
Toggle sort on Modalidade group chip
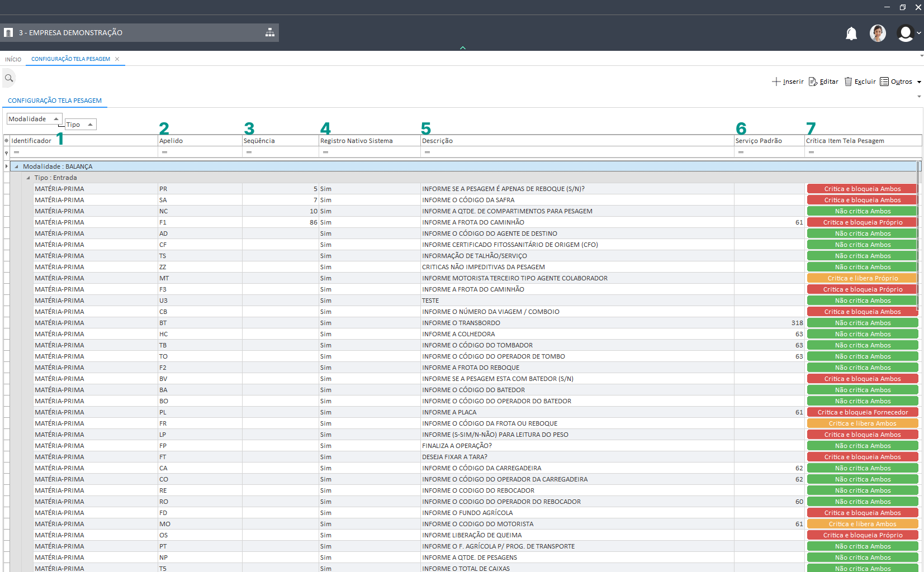click(x=34, y=119)
